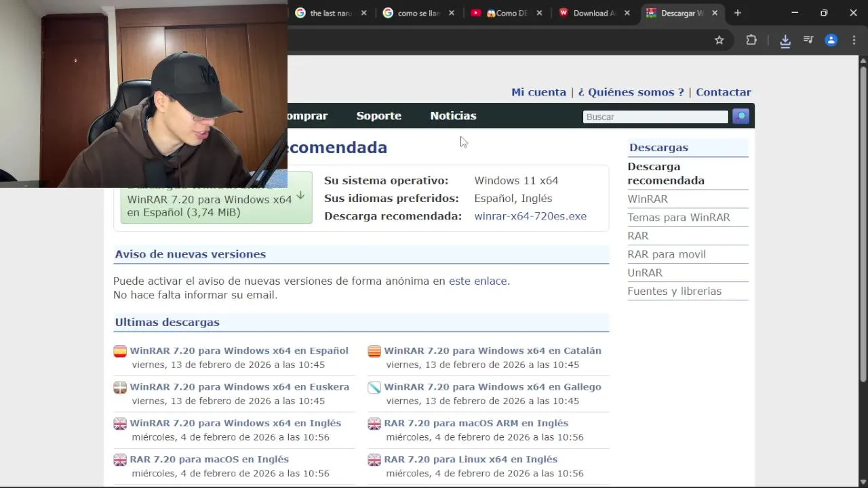
Task: Click the Galician flag icon by Gallego download
Action: [x=374, y=388]
